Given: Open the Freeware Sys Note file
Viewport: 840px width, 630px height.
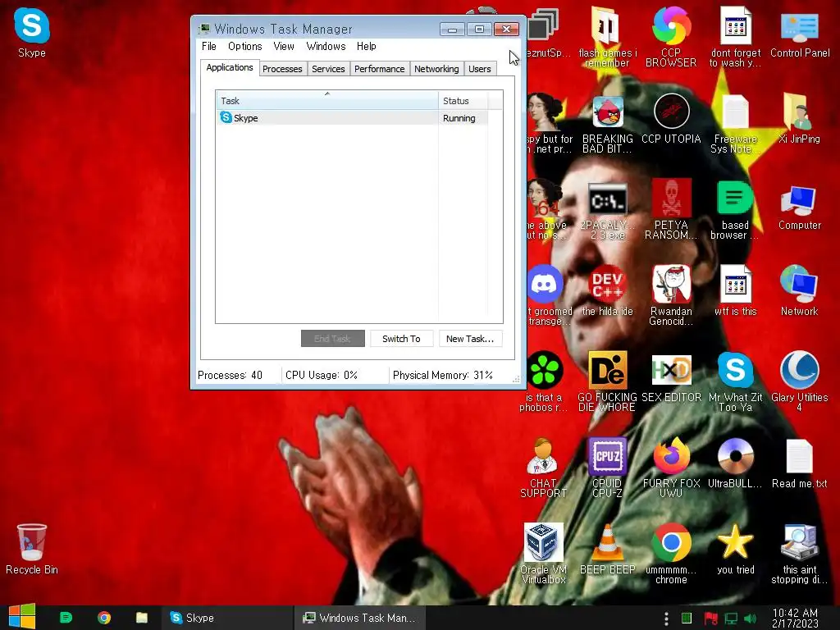Looking at the screenshot, I should [x=735, y=125].
